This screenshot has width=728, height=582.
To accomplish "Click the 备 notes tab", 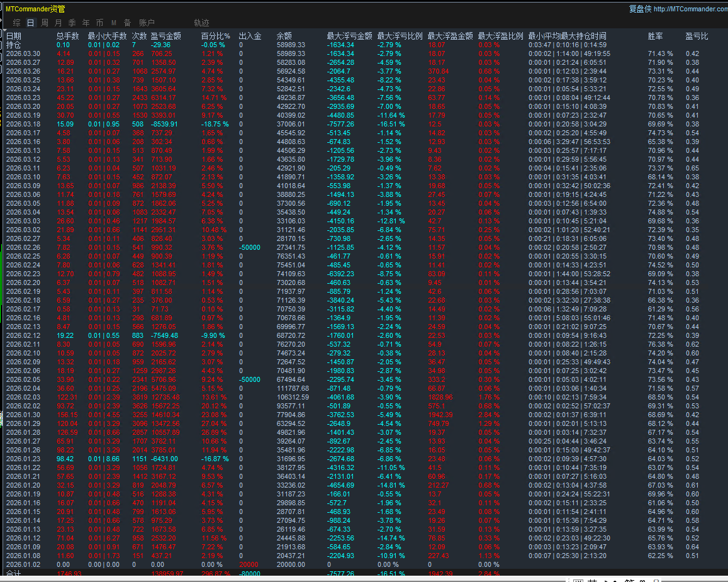I will (x=127, y=23).
